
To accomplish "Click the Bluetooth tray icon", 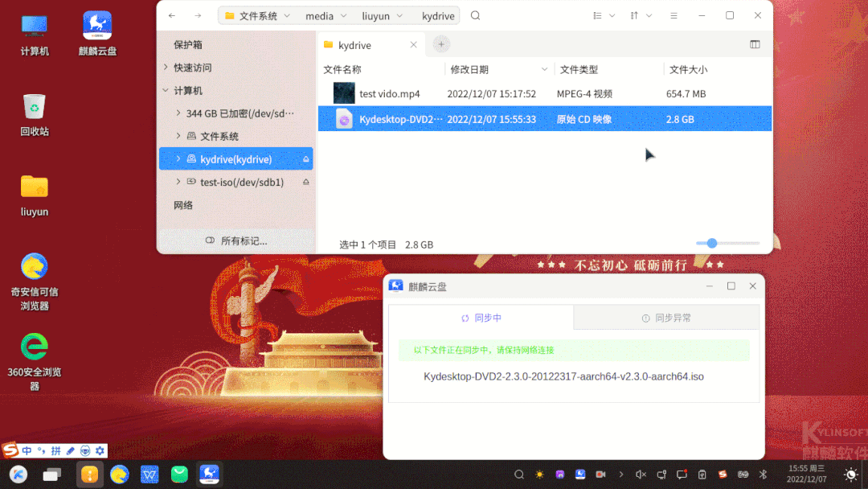I will coord(763,475).
